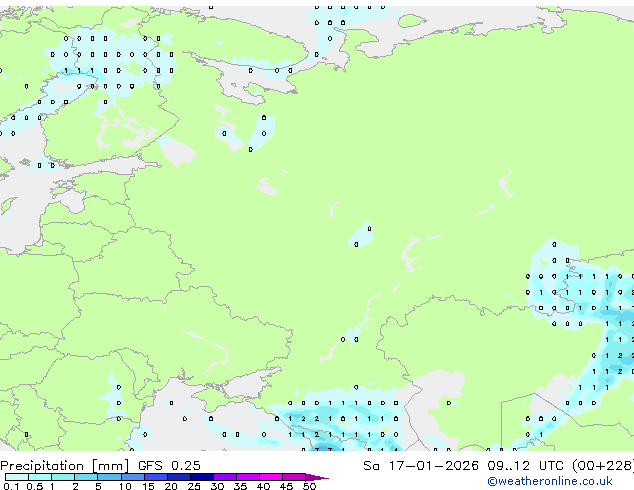Screen dimensions: 634x490
Task: Click the 35–40 mm violet legend swatch
Action: (247, 477)
